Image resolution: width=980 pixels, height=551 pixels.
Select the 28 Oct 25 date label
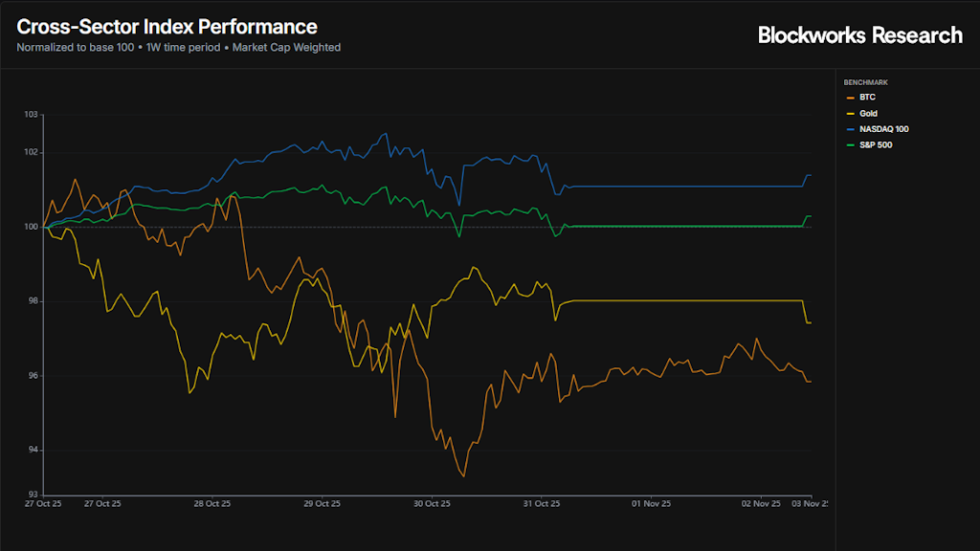(212, 503)
